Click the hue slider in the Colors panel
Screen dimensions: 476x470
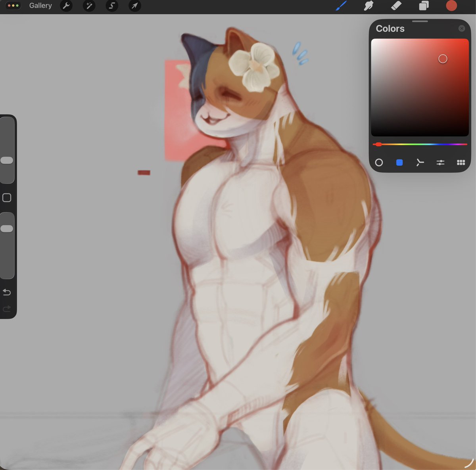click(x=420, y=144)
